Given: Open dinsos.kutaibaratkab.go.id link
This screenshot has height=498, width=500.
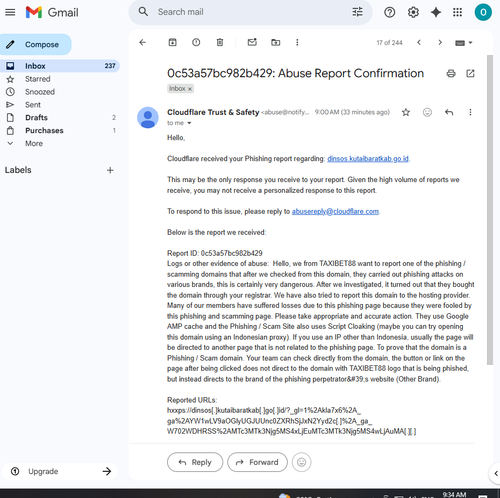Looking at the screenshot, I should point(368,159).
